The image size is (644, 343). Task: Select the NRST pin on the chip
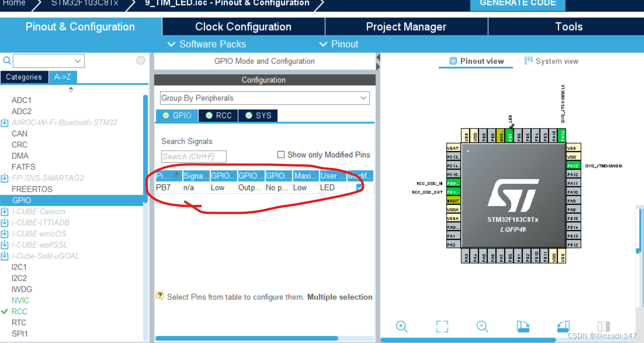coord(453,201)
